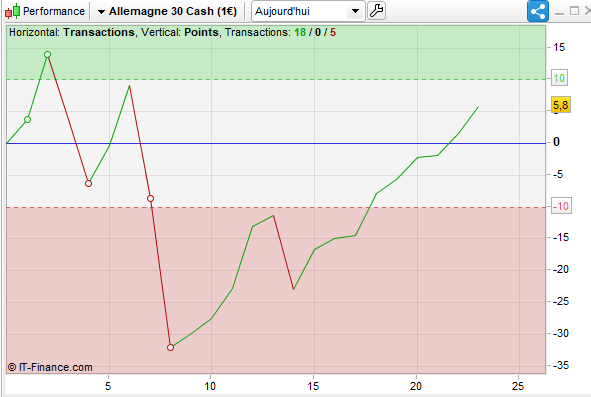
Task: Click the losing transactions count 5
Action: 333,32
